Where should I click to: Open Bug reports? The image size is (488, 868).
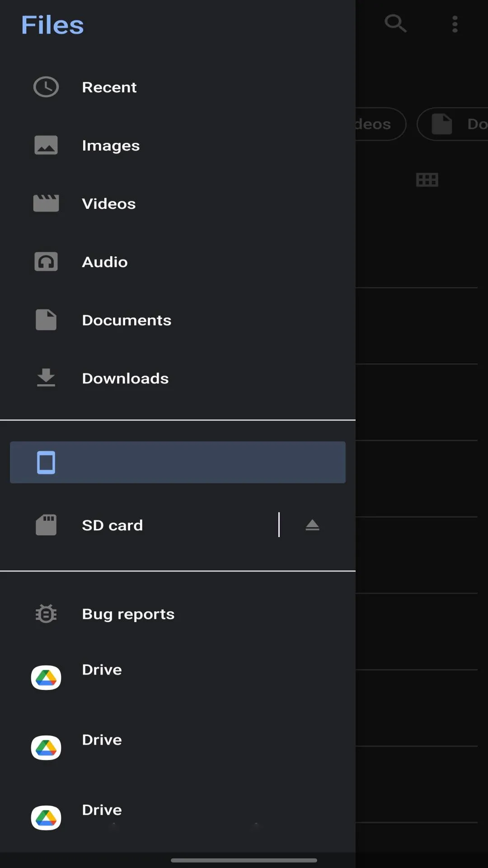(178, 614)
